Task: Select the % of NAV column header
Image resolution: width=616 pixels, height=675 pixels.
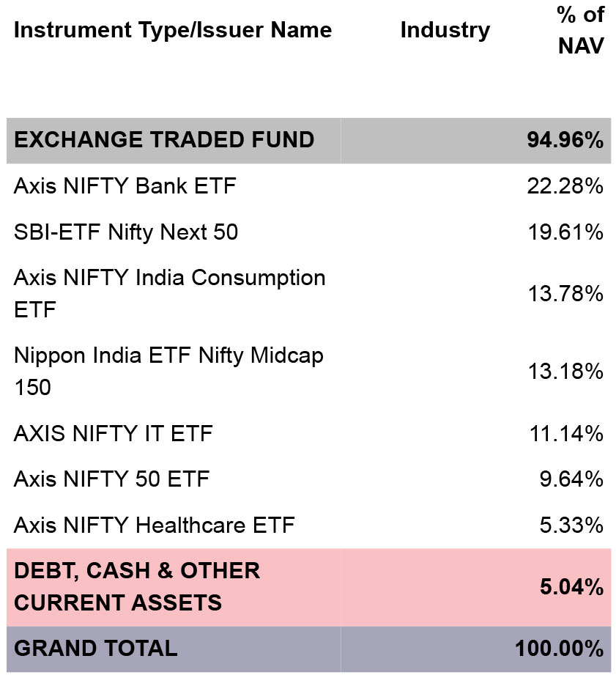Action: pyautogui.click(x=580, y=30)
